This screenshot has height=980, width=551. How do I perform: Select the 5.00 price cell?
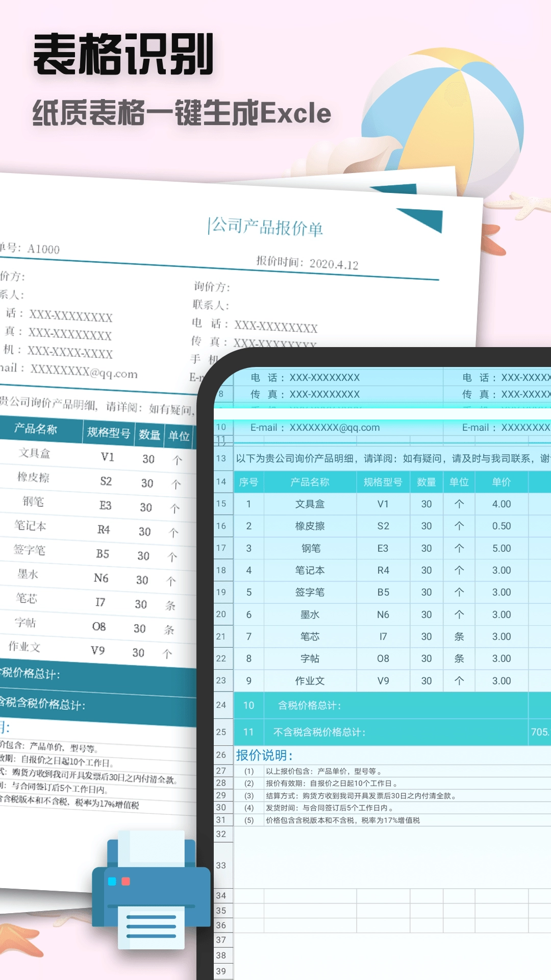tap(501, 548)
